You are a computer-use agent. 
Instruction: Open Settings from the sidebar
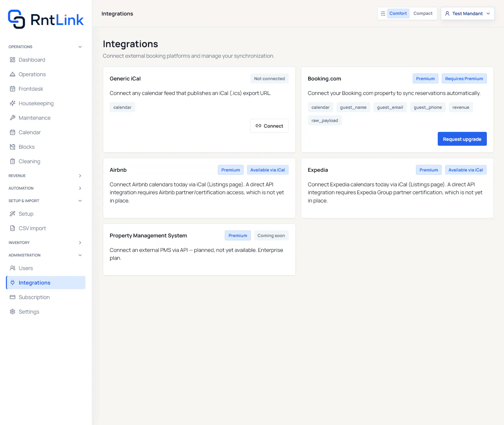click(x=45, y=312)
